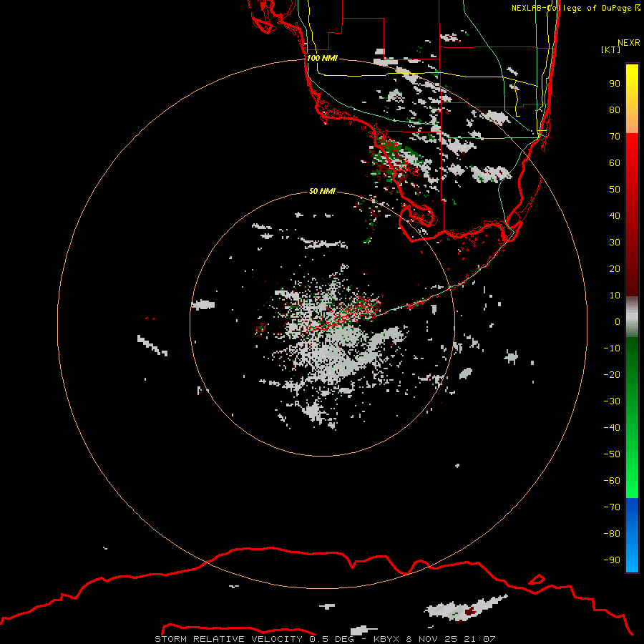
Task: Pick the blue bottom segment of color bar
Action: 632,535
